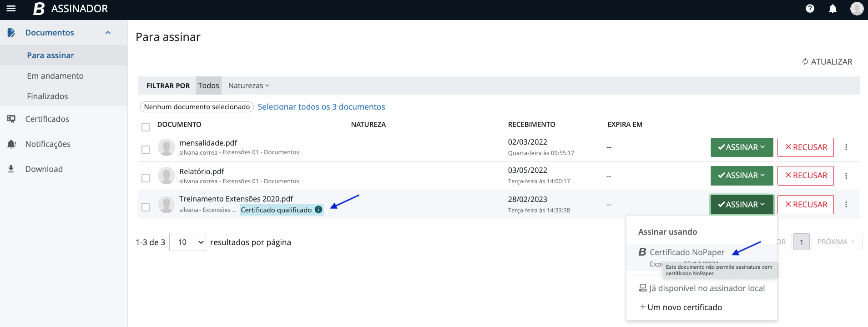Screen dimensions: 868x327
Task: Collapse the Documentos sidebar section
Action: pos(108,33)
